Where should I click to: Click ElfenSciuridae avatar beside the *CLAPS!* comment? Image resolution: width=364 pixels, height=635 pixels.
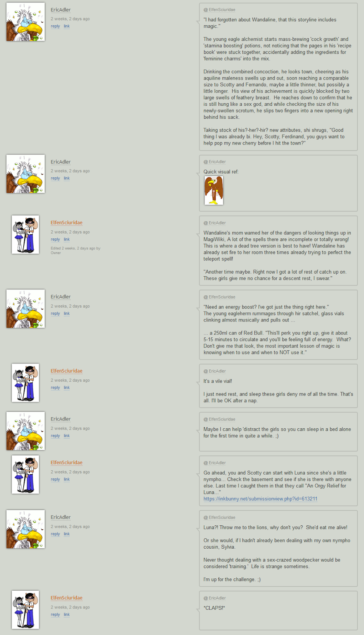25,610
